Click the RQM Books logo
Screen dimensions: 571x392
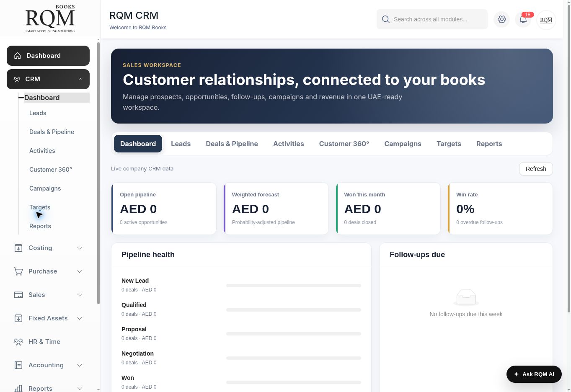50,19
